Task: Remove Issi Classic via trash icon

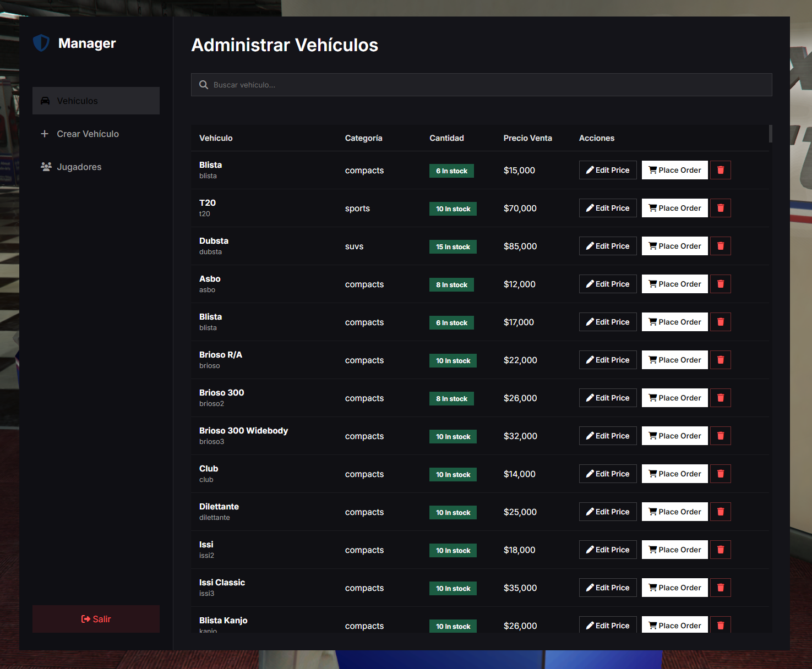Action: [721, 588]
